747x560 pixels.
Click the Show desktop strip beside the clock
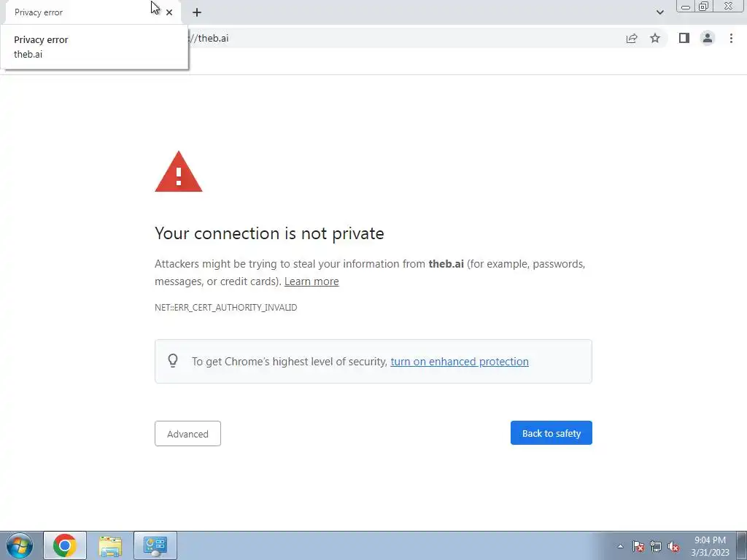tap(742, 545)
